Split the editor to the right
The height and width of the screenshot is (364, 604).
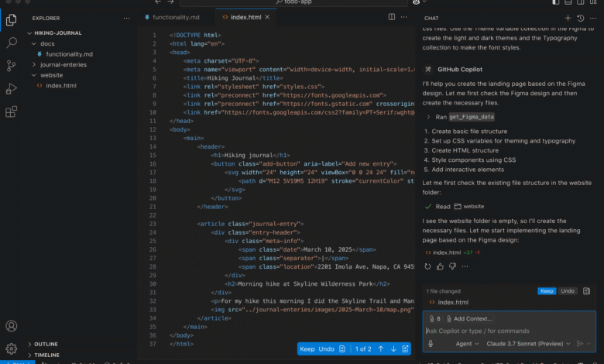391,17
